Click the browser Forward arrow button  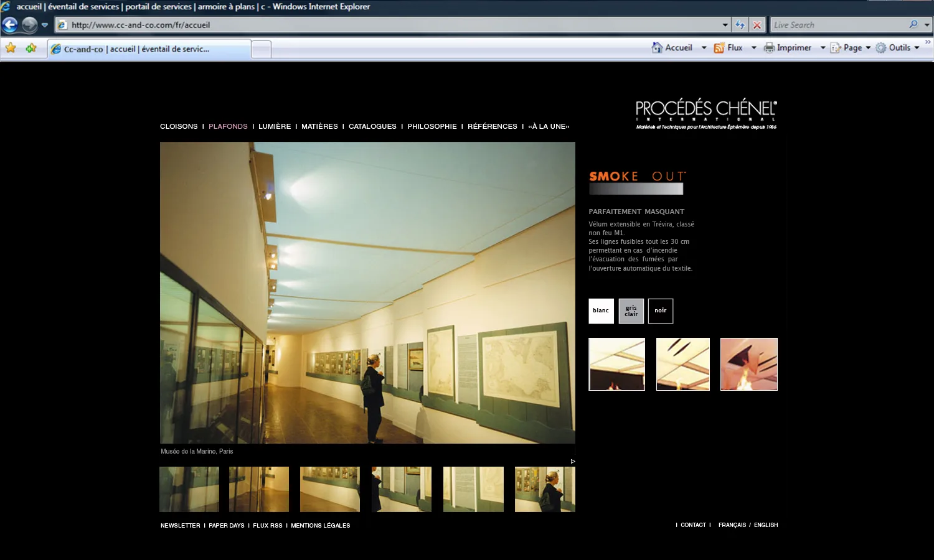click(29, 25)
